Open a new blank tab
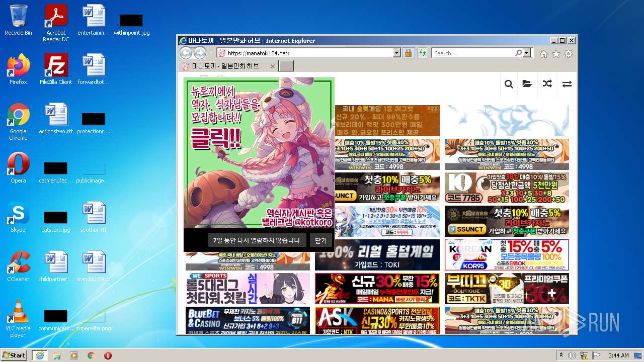Screen dimensions: 644x362 (286, 66)
